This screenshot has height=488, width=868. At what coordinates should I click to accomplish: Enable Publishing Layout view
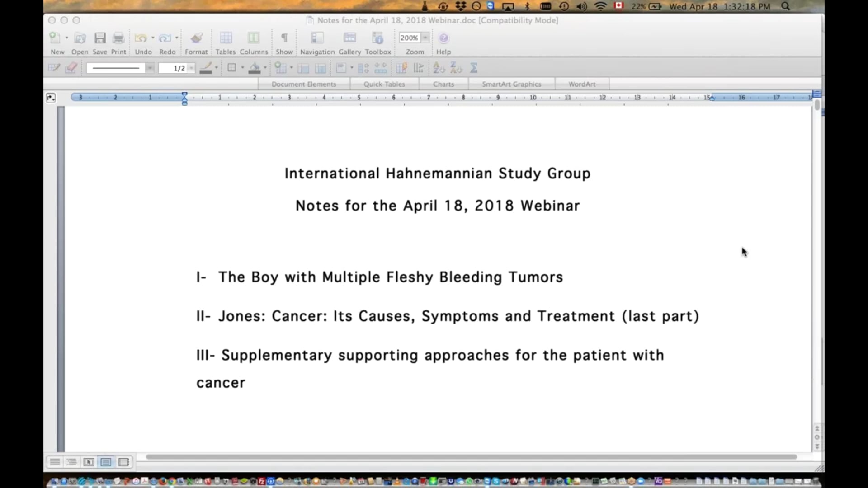tap(89, 462)
